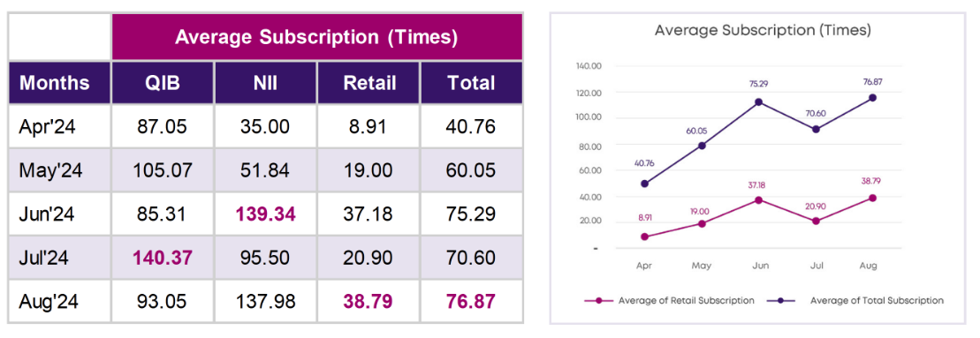Click the highlighted 140.37 QIB value
Viewport: 980px width, 338px height.
click(x=163, y=258)
